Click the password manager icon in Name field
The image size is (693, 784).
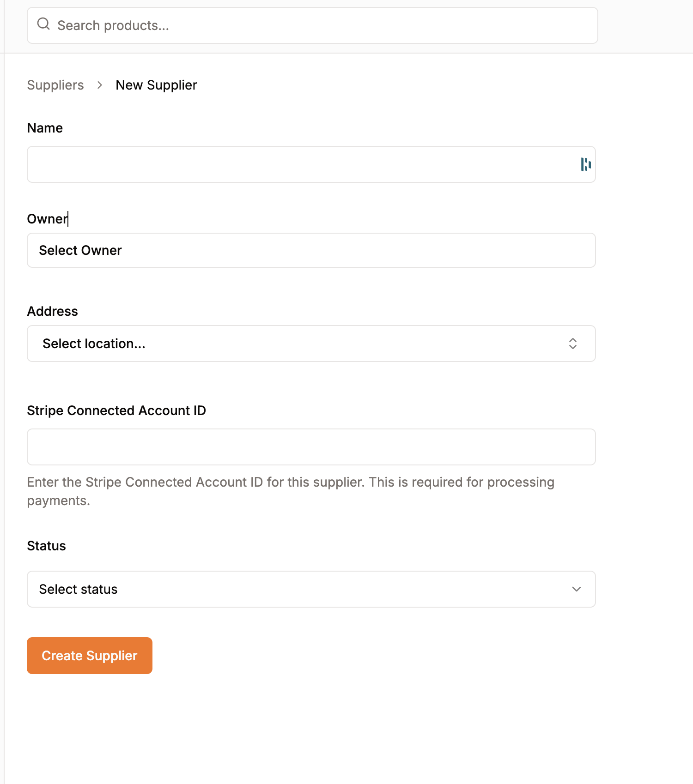pos(586,165)
